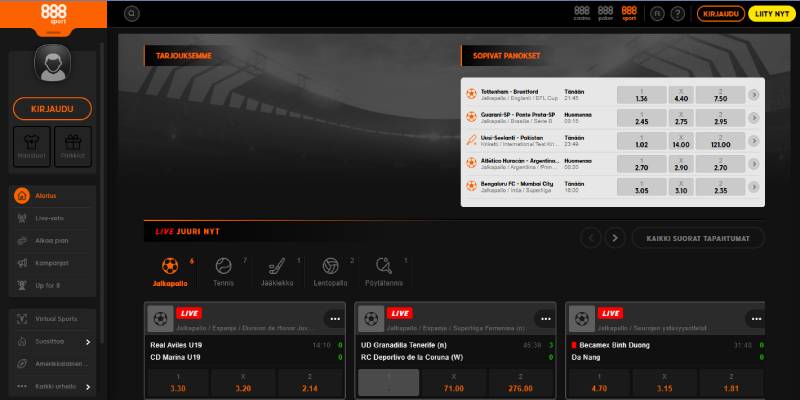Open three-dot menu on Real Aviles U19 match
The width and height of the screenshot is (800, 400).
334,318
